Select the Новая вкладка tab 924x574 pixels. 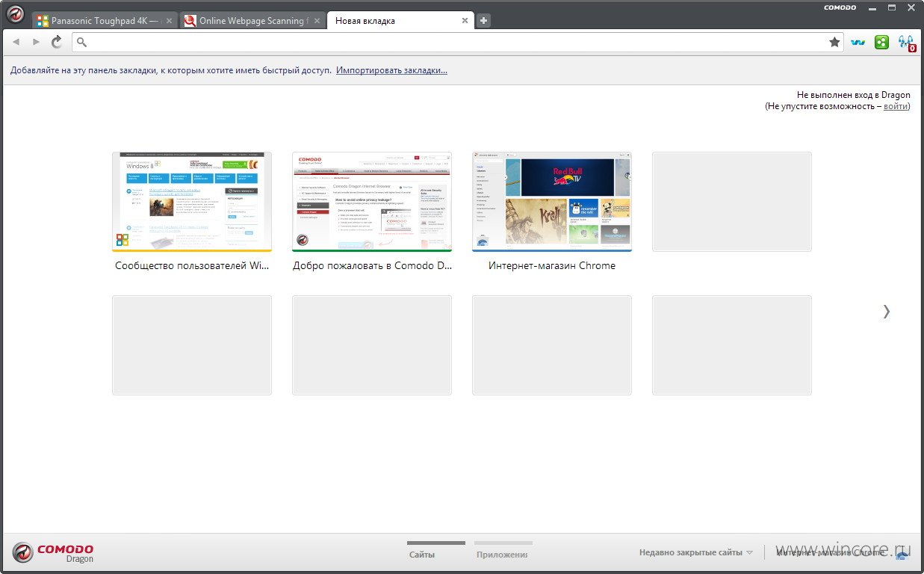(x=400, y=21)
